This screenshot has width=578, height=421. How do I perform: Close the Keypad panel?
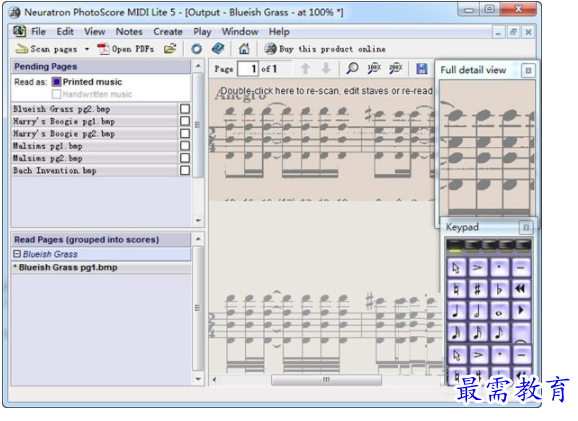click(526, 227)
